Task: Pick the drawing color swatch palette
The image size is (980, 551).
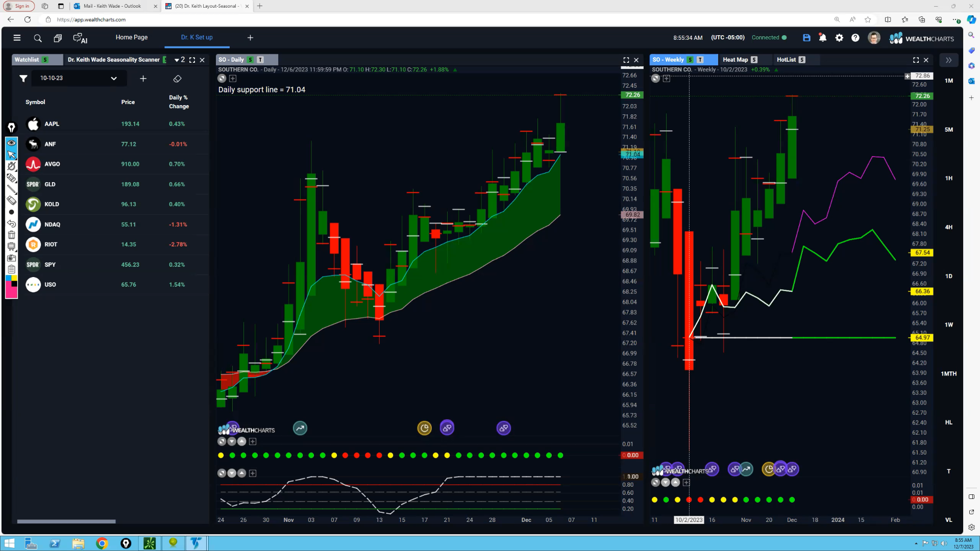Action: pos(11,287)
